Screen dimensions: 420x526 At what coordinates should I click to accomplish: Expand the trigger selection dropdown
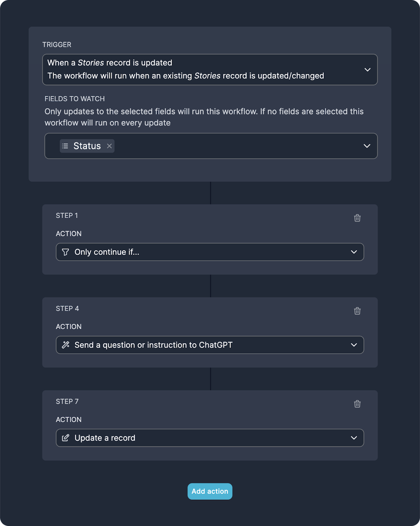point(367,70)
